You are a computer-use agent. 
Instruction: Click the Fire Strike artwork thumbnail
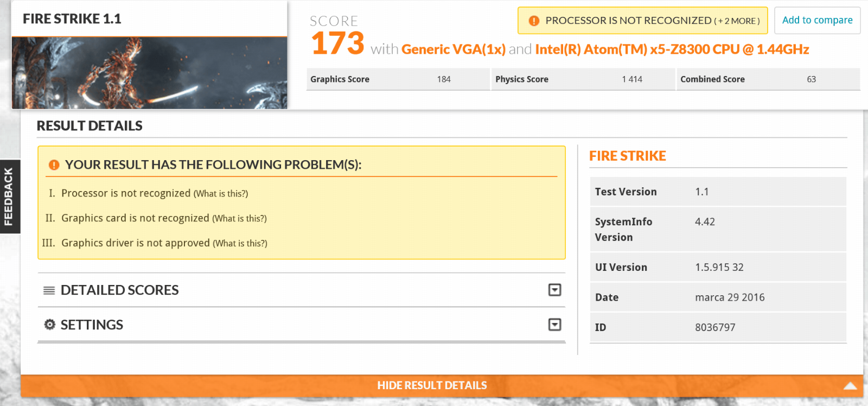pos(149,73)
